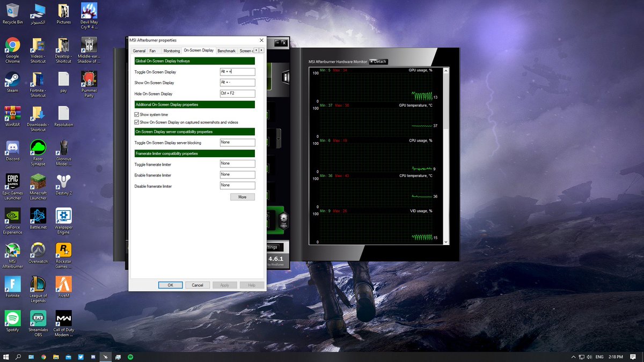Click Toggle On-Screen Display hotkey field

click(237, 71)
